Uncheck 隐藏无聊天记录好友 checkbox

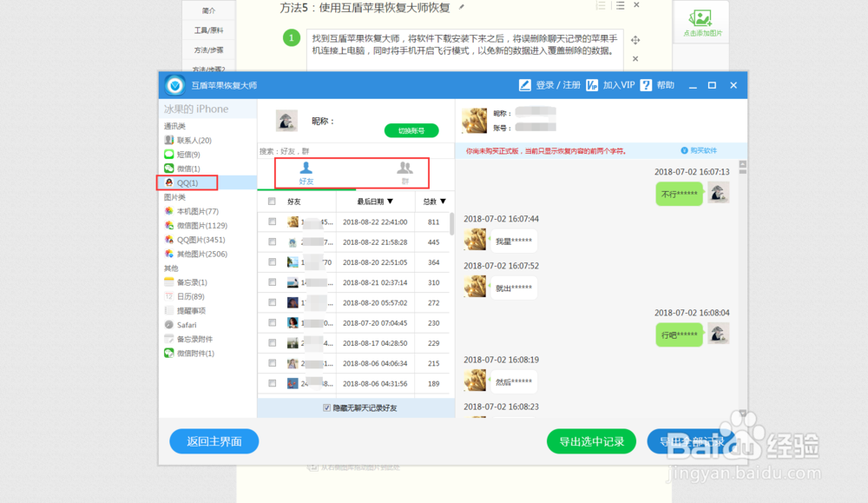[326, 407]
